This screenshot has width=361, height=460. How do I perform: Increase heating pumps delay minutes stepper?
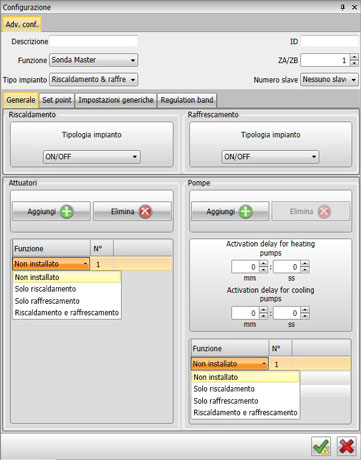point(263,264)
